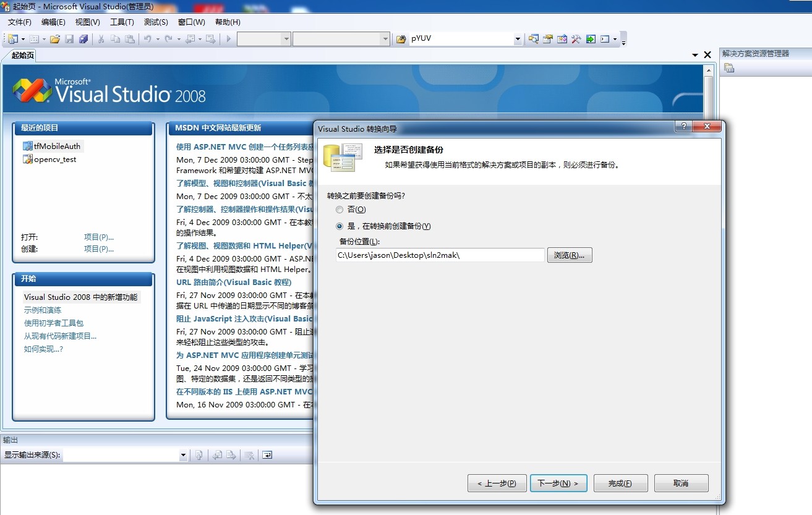812x515 pixels.
Task: Click the 如何实现...? link
Action: (x=43, y=349)
